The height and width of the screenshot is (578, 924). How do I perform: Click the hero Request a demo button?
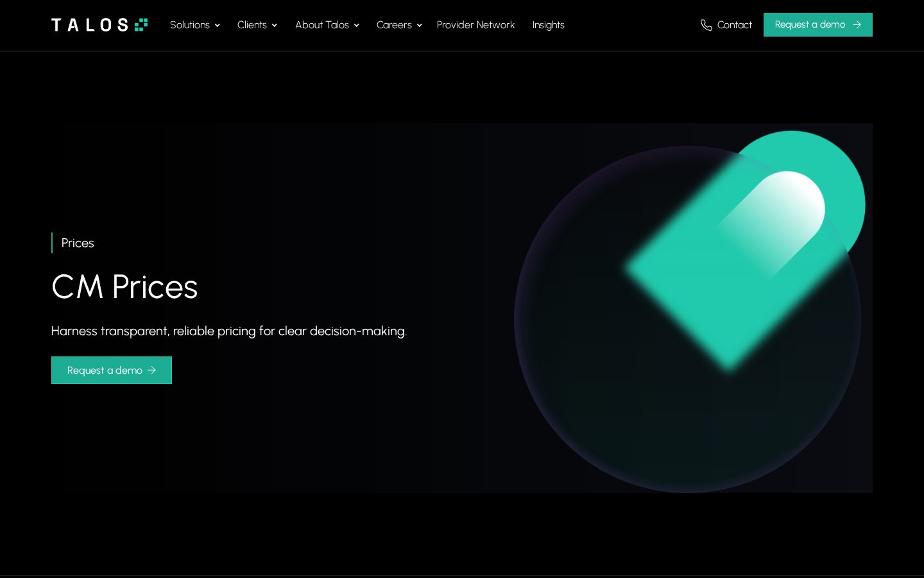(x=112, y=370)
